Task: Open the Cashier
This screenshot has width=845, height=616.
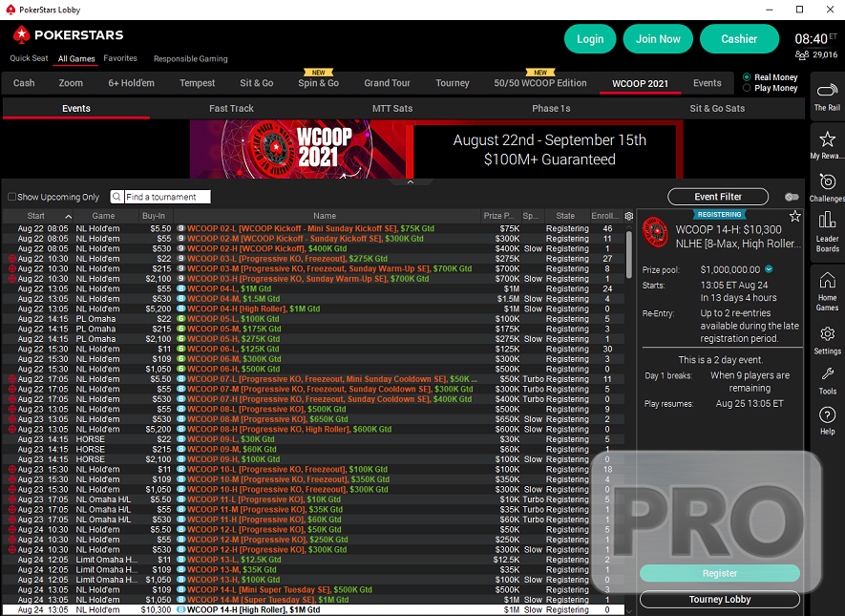Action: (x=739, y=39)
